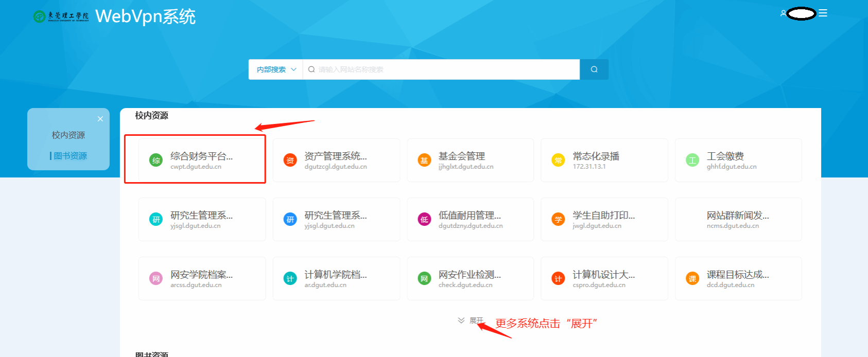868x357 pixels.
Task: Click the orange 基 icon for 基金会管理
Action: [424, 160]
